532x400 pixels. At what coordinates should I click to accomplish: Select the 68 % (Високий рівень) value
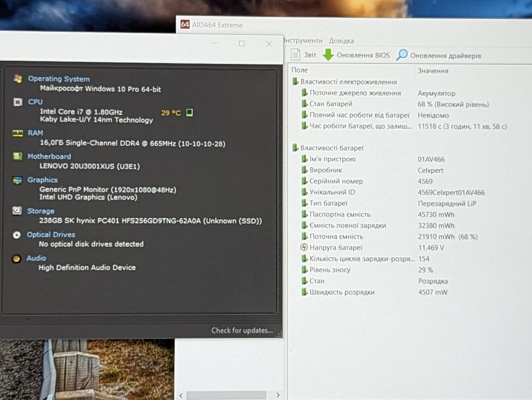click(x=453, y=105)
